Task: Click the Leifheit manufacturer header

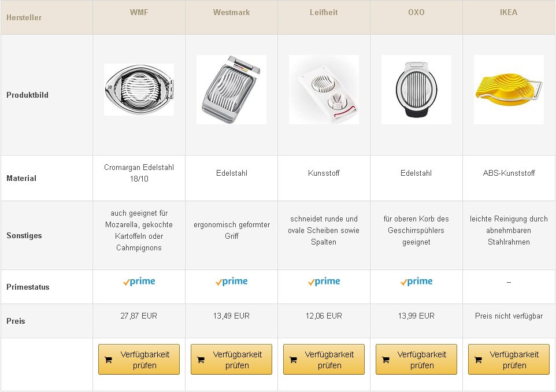Action: [x=324, y=12]
